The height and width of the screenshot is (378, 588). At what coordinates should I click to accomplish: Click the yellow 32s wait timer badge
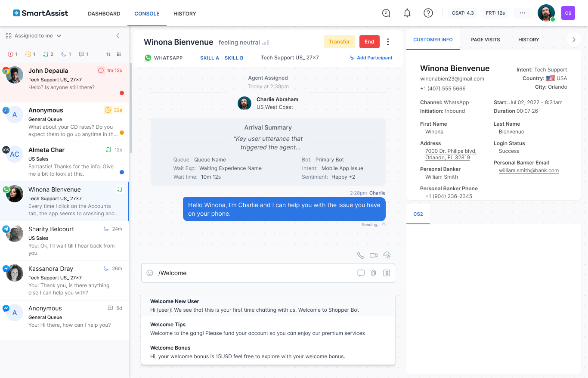[x=114, y=110]
